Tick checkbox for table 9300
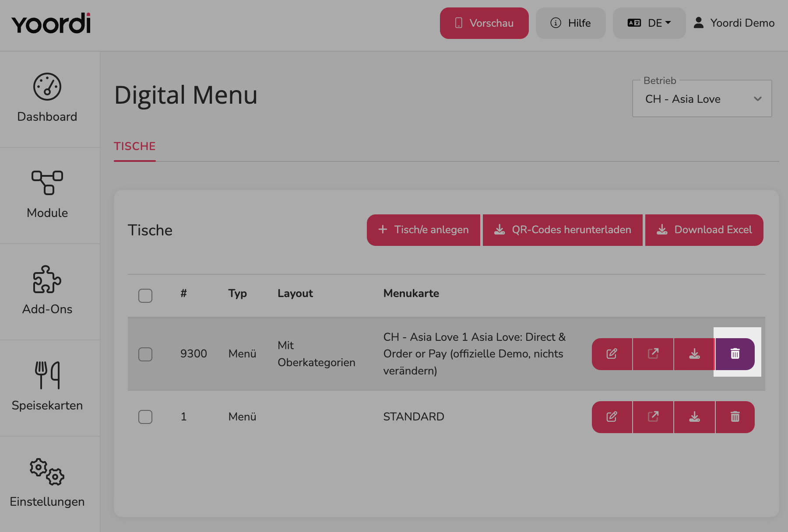Image resolution: width=788 pixels, height=532 pixels. pyautogui.click(x=145, y=354)
